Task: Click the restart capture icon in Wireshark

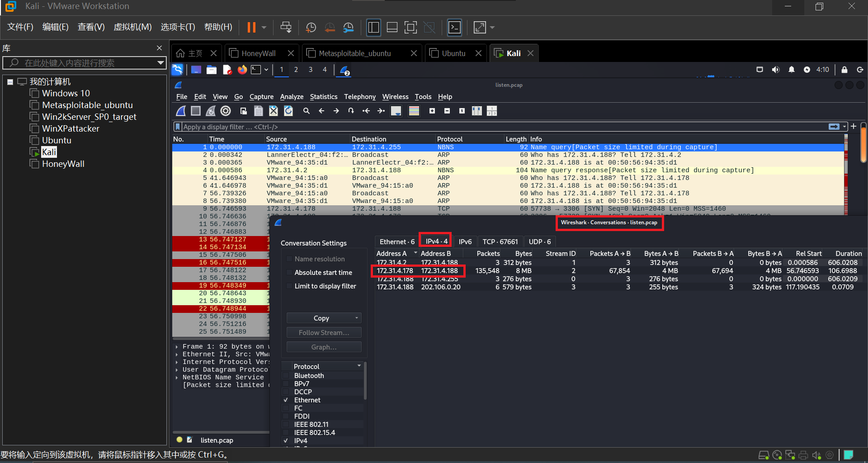Action: coord(211,111)
